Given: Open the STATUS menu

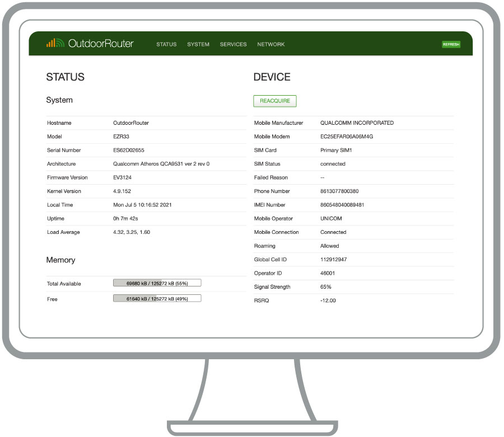Looking at the screenshot, I should click(x=166, y=44).
